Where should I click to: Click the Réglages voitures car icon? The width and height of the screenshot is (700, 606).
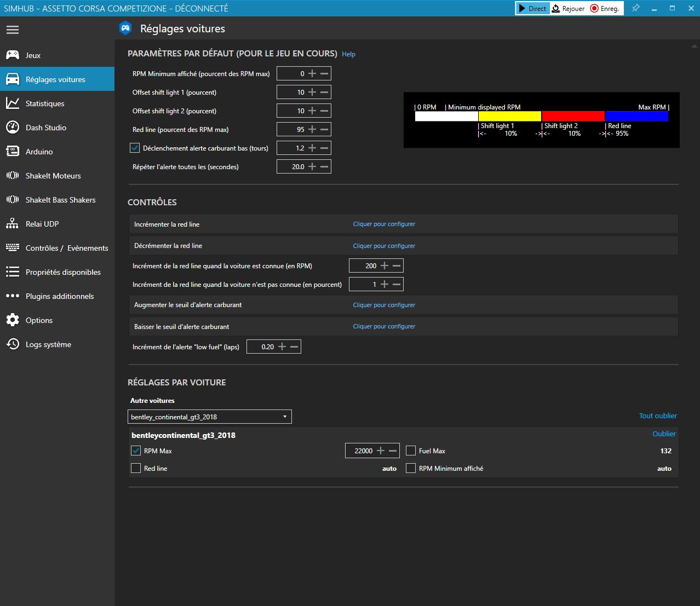click(x=13, y=79)
